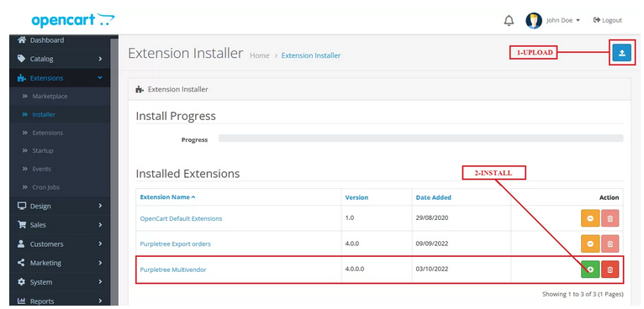Install Purpletree Multivendor with green plus button

[590, 270]
